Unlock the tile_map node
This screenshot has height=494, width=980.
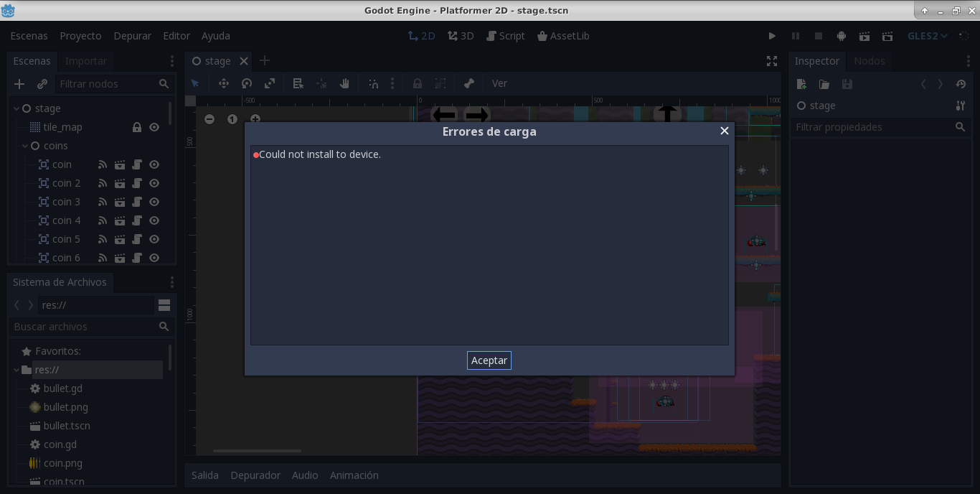click(136, 127)
